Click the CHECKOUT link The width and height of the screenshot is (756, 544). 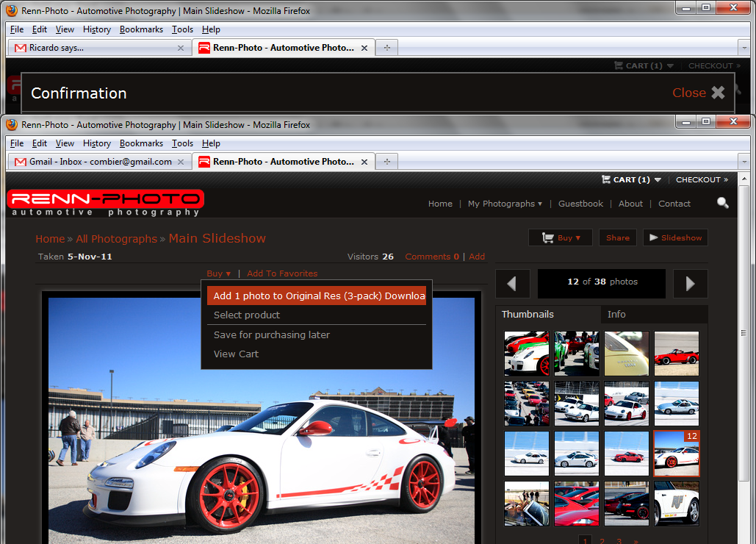[701, 179]
